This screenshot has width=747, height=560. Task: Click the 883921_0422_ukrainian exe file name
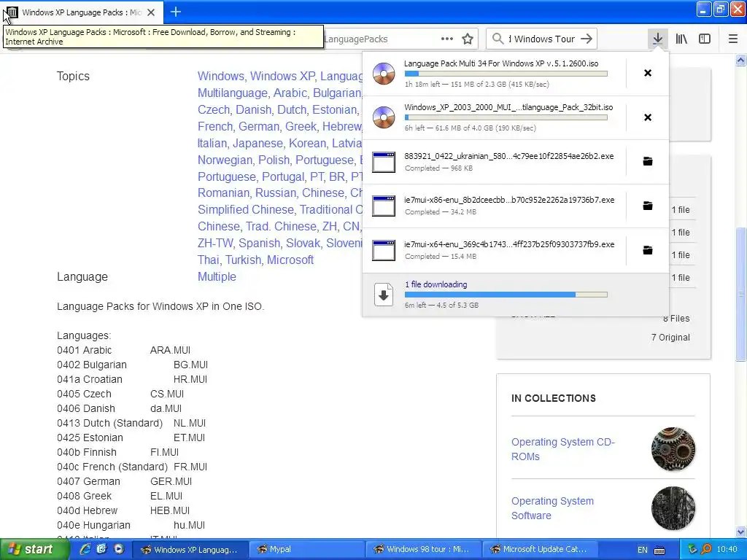(508, 156)
